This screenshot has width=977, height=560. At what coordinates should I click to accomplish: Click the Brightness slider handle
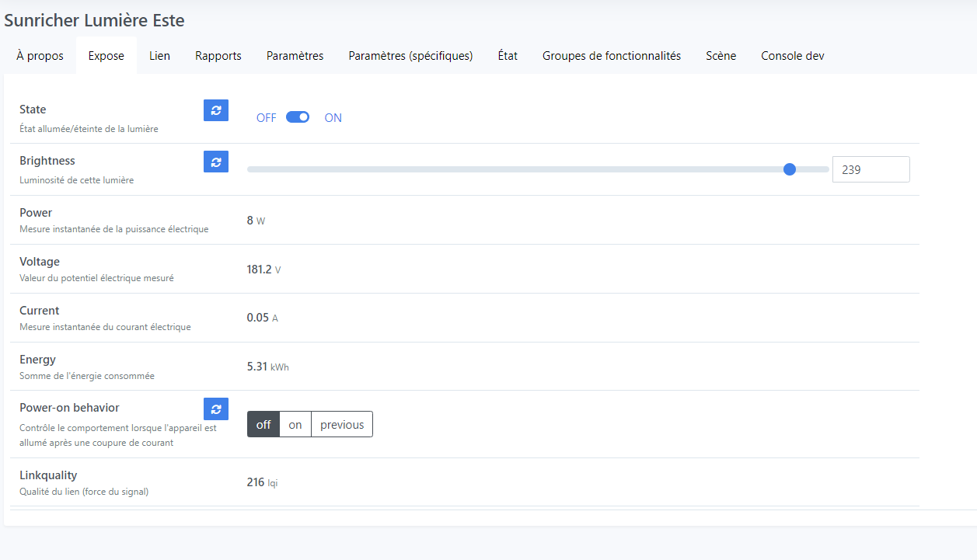790,169
